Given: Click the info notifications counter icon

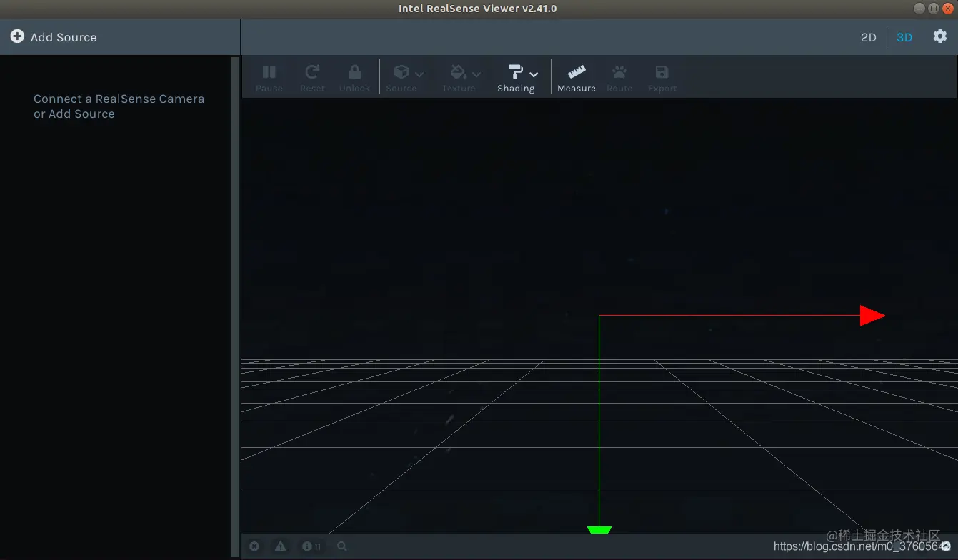Looking at the screenshot, I should 311,546.
